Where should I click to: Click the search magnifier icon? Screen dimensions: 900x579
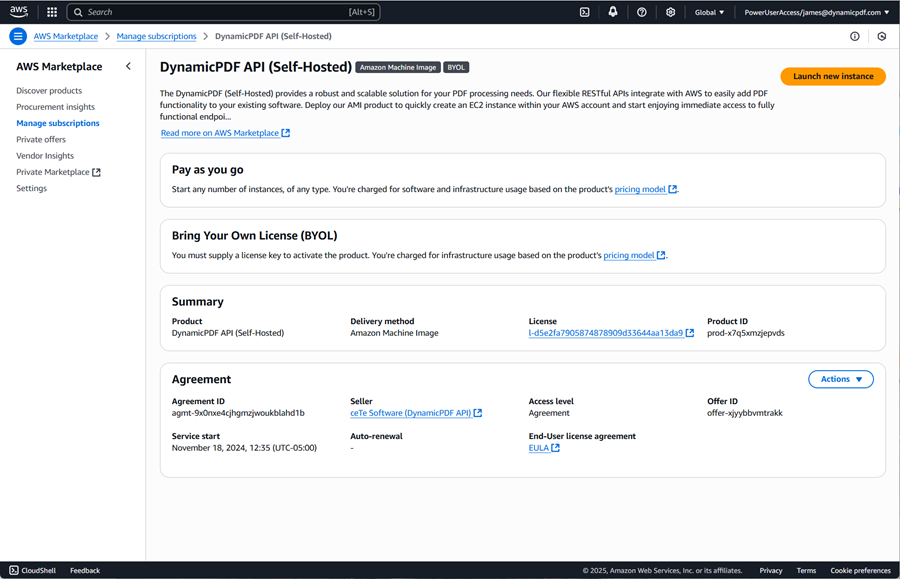(x=78, y=12)
